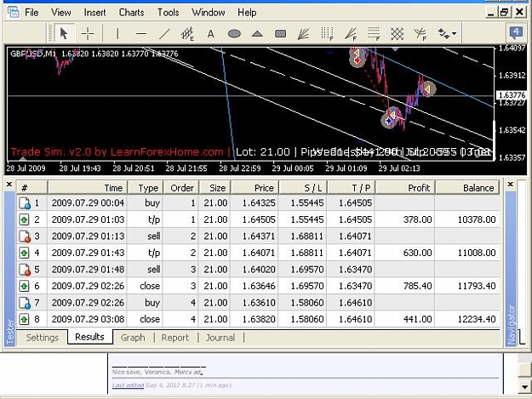Open the Insert menu

point(94,13)
